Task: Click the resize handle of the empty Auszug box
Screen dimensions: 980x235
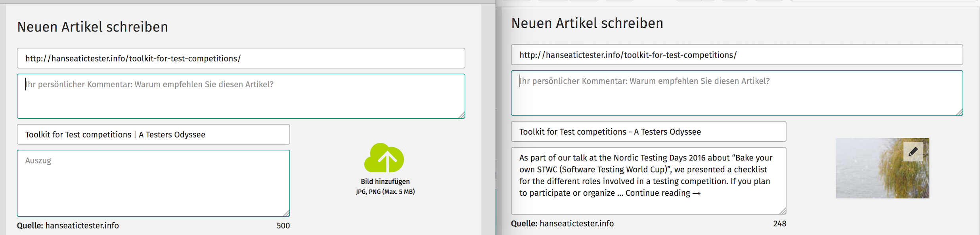Action: tap(287, 213)
